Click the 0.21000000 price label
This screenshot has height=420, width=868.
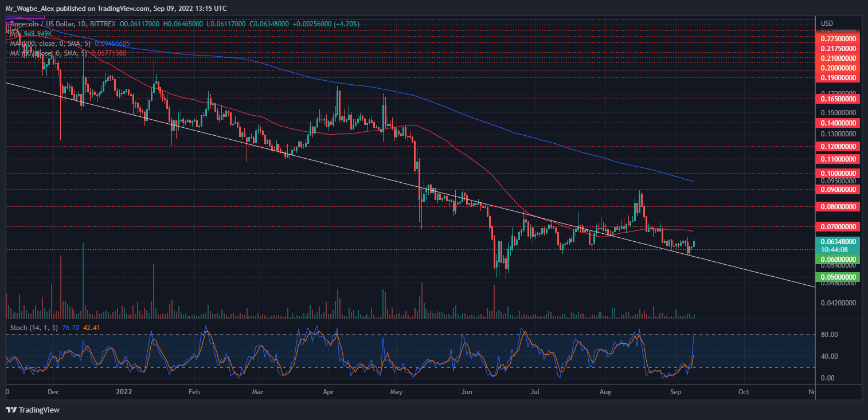[839, 58]
